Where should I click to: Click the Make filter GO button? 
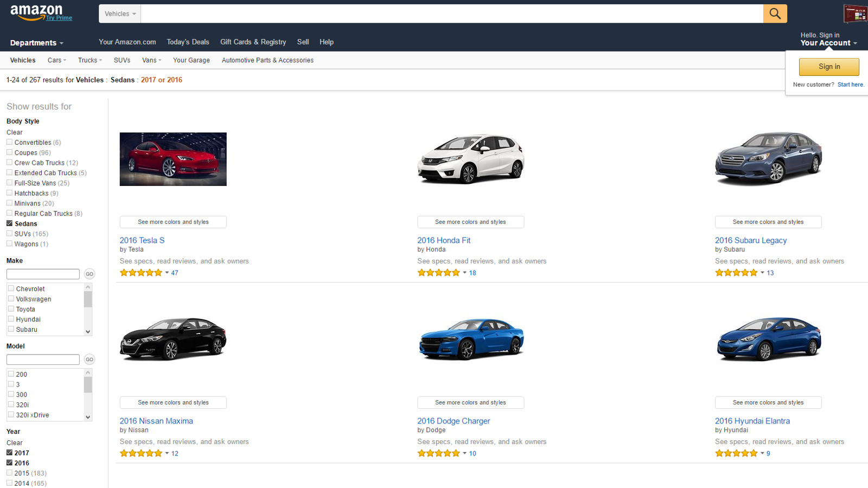click(90, 274)
